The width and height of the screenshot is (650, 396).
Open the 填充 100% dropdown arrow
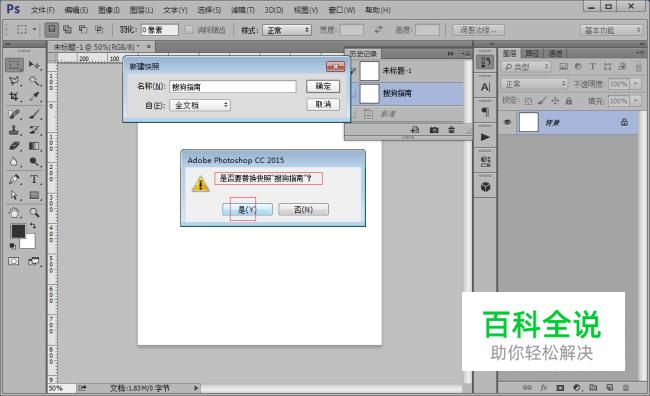point(636,101)
